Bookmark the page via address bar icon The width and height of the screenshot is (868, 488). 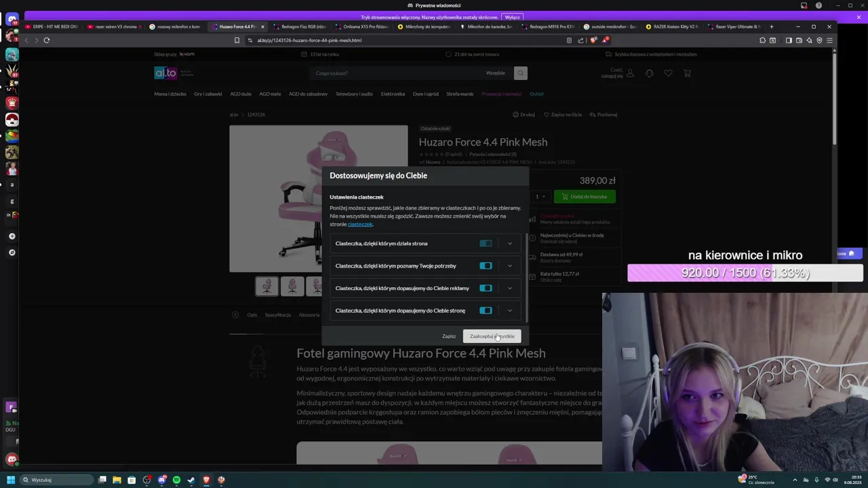coord(237,40)
